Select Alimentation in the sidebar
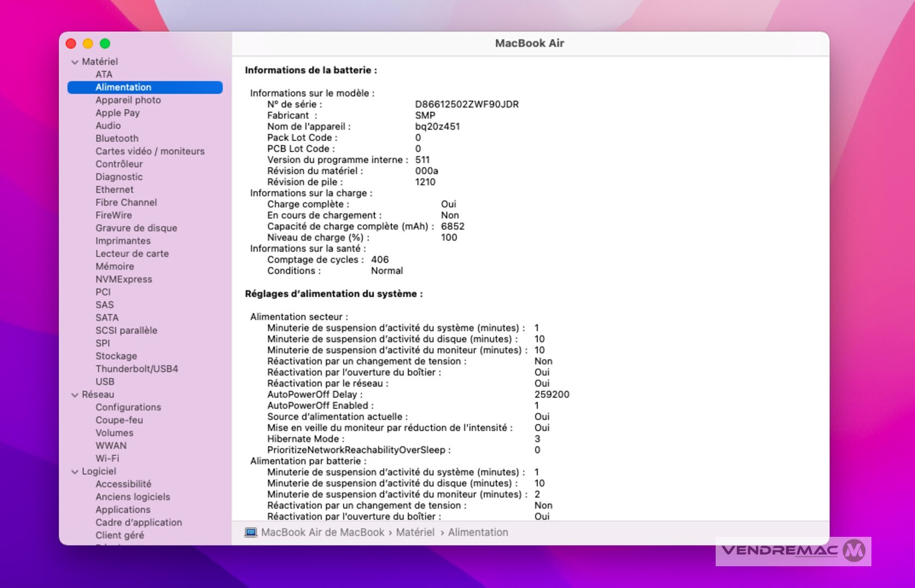Viewport: 915px width, 588px height. [124, 87]
